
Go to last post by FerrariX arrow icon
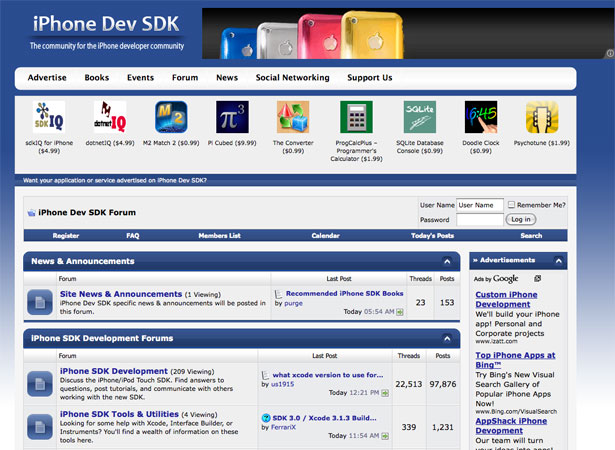tap(385, 436)
